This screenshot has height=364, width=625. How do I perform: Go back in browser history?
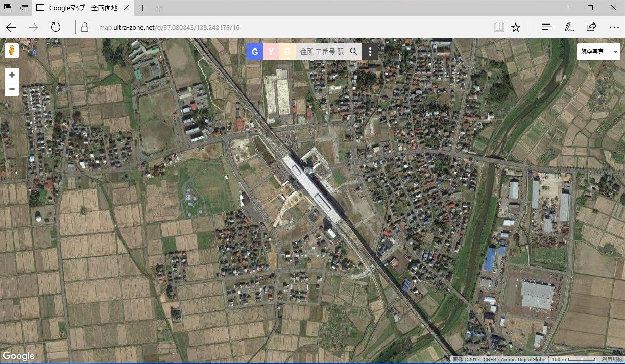coord(11,27)
